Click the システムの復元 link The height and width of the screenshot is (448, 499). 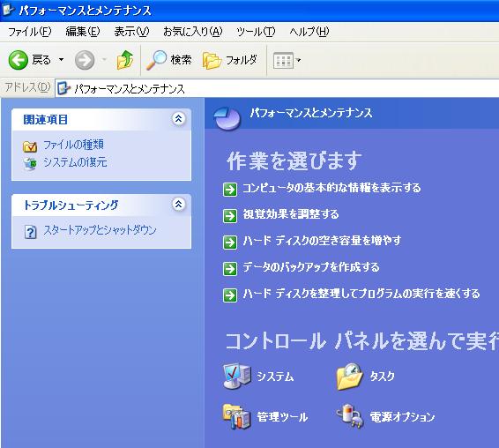(75, 162)
